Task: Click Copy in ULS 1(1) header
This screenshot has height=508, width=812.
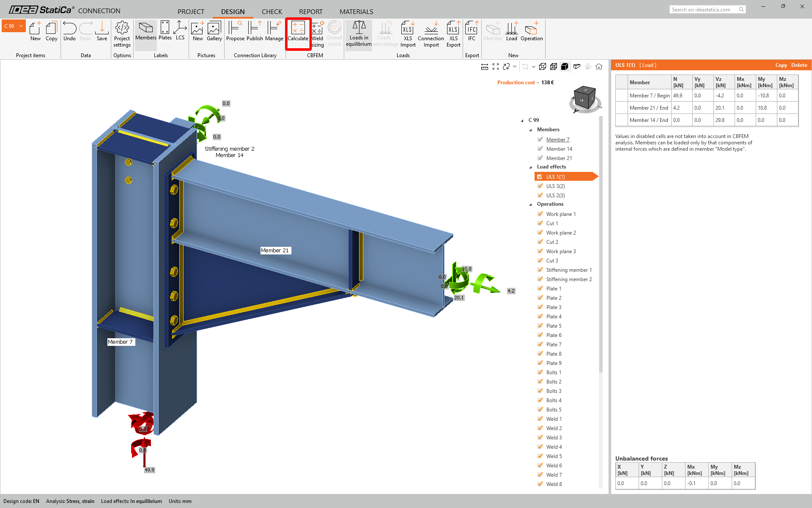Action: pos(781,65)
